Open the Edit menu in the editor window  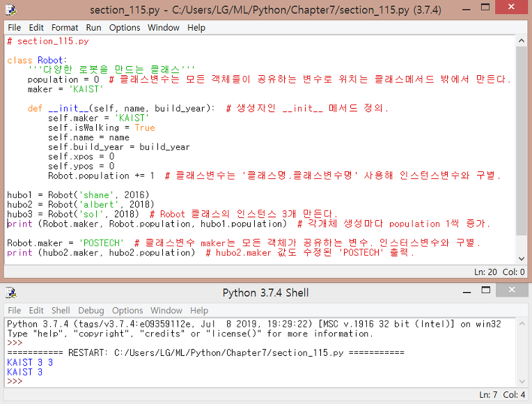tap(36, 27)
